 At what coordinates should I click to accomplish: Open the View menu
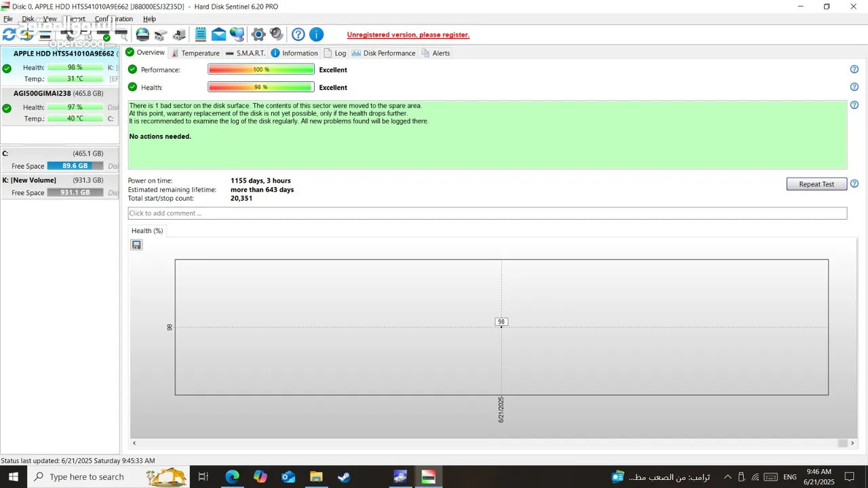[50, 19]
